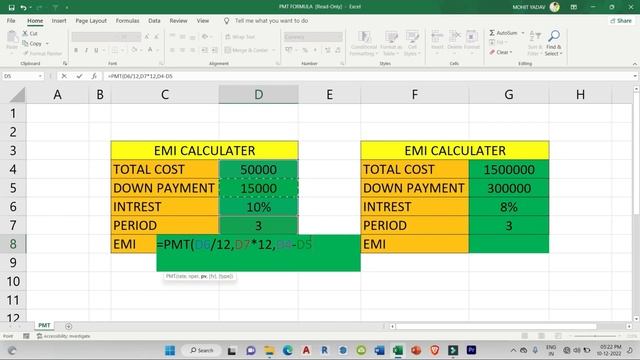Click Accessibility: Investigate in the status bar
640x360 pixels.
click(63, 336)
